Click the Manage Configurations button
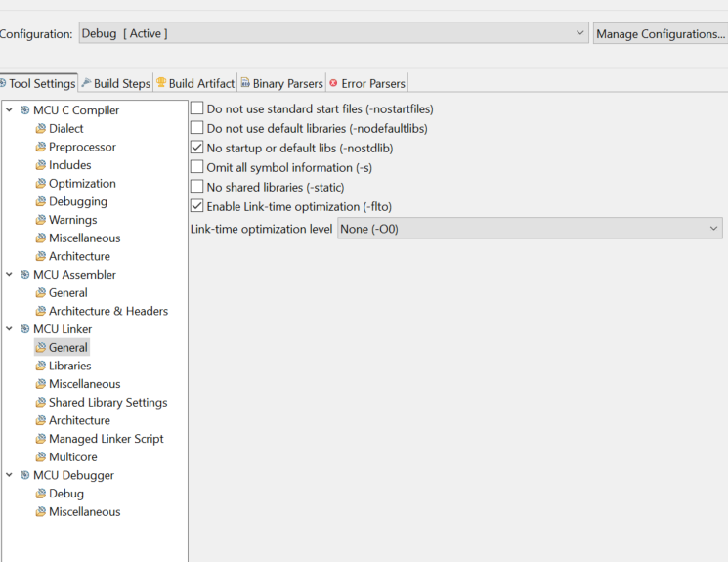The image size is (728, 562). point(660,33)
